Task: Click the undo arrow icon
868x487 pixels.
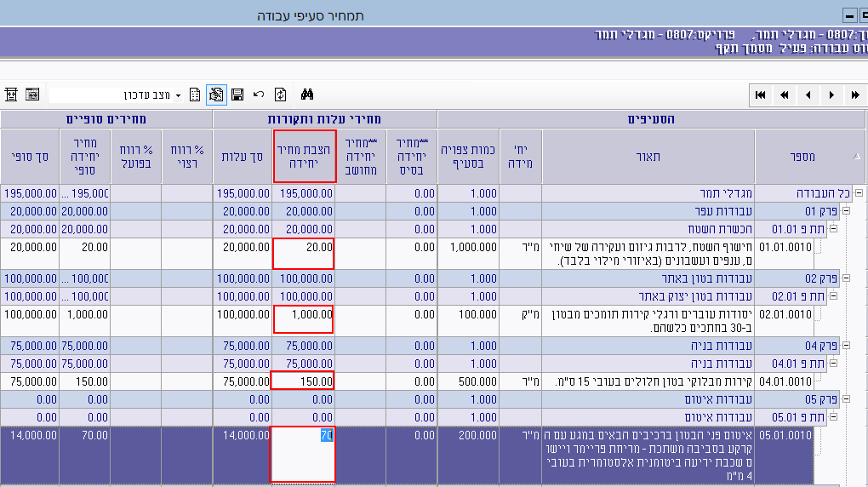Action: click(x=259, y=95)
